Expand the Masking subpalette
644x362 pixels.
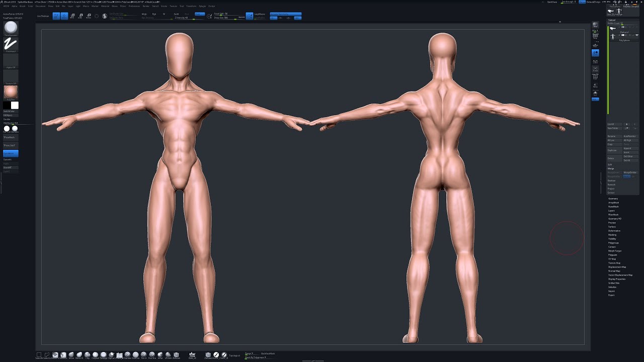(612, 235)
